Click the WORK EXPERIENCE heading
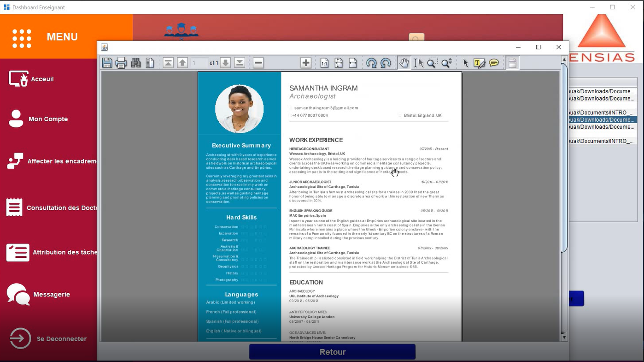 point(316,140)
